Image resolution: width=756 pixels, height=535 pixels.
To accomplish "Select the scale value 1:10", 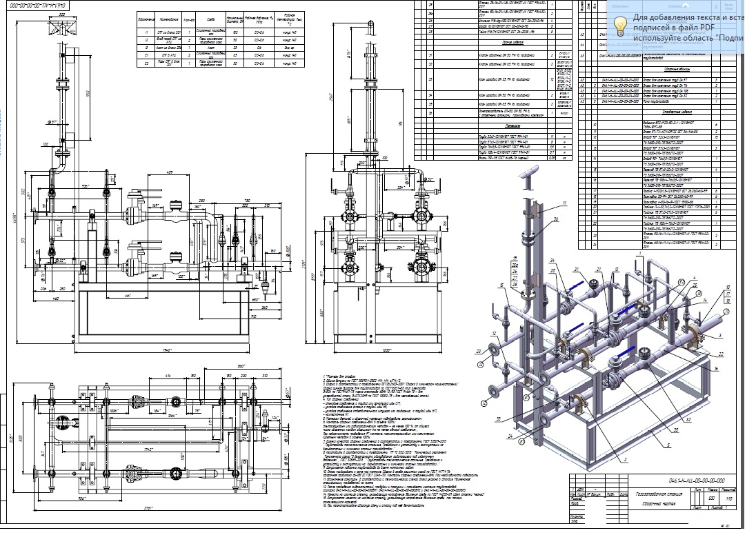I will [728, 498].
